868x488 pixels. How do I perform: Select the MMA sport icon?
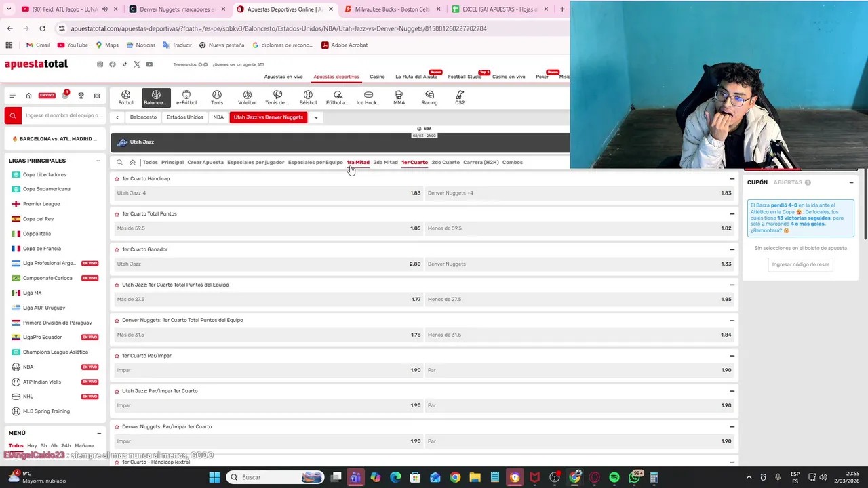click(x=399, y=98)
